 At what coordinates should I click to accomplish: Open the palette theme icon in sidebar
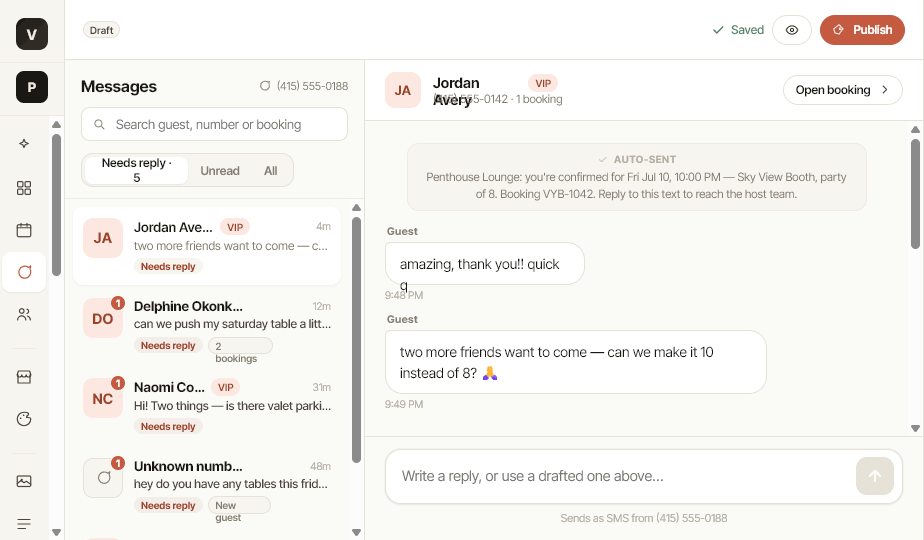[x=24, y=419]
